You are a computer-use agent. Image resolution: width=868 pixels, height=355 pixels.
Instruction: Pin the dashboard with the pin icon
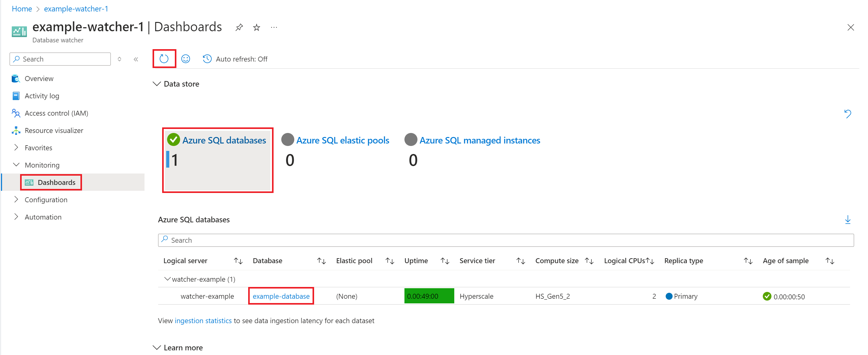[x=239, y=27]
